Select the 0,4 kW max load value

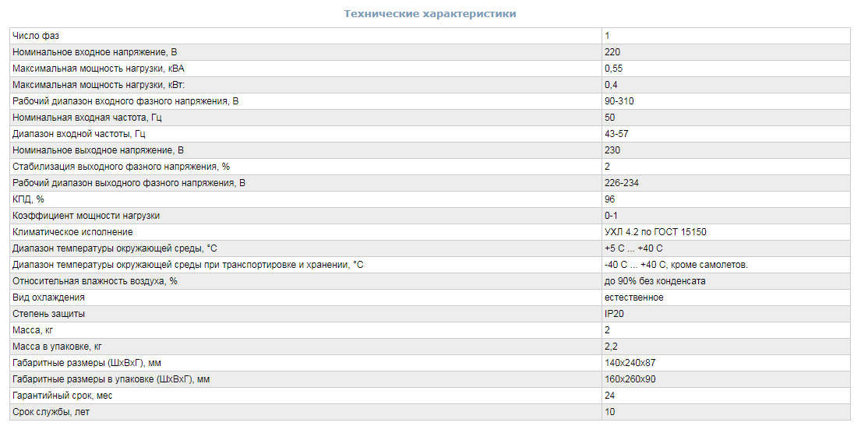611,85
